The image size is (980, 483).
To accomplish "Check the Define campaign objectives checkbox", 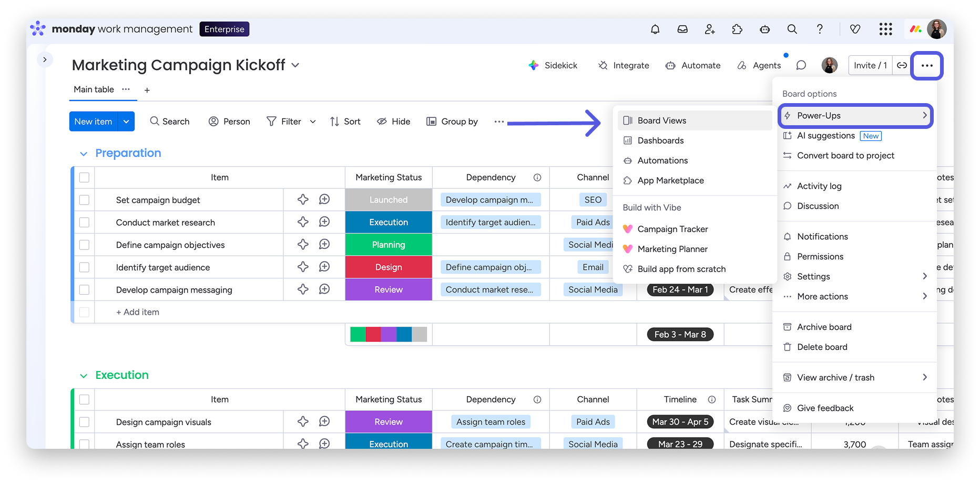I will [84, 245].
